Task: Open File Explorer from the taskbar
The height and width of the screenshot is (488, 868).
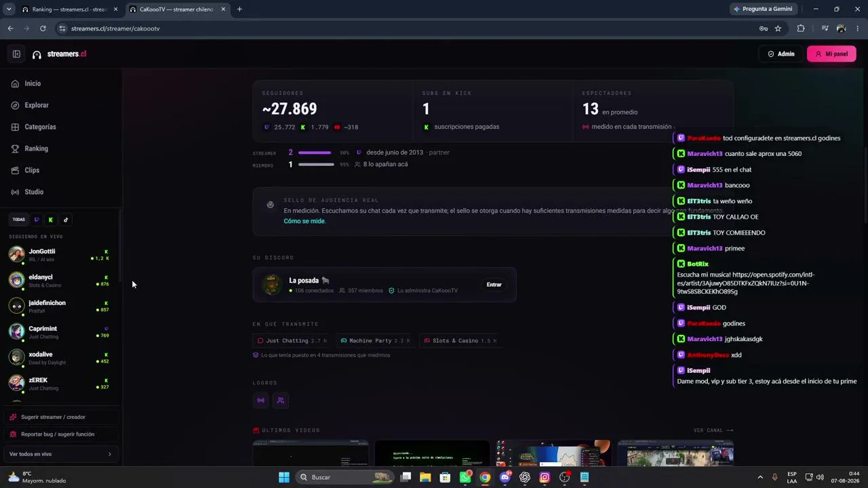Action: pyautogui.click(x=425, y=477)
